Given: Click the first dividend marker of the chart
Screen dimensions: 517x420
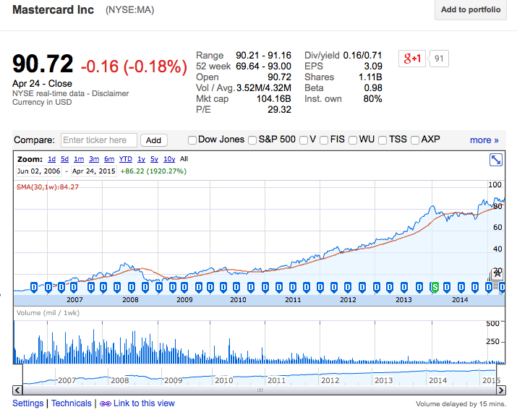Looking at the screenshot, I should click(x=34, y=288).
